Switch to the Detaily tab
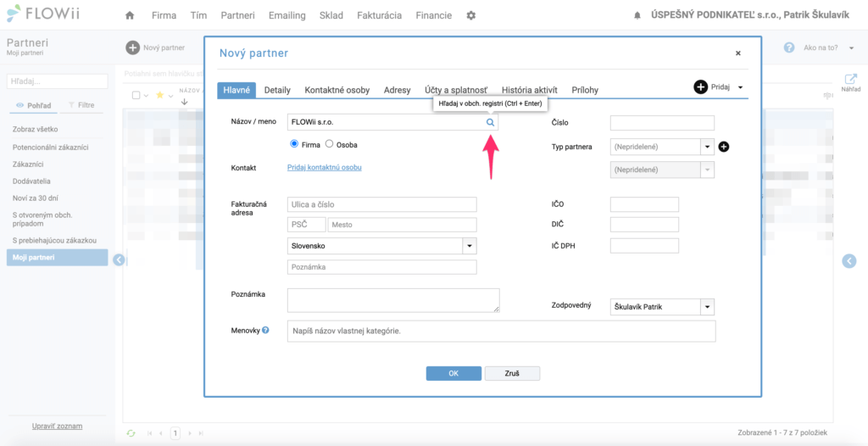 [x=277, y=90]
